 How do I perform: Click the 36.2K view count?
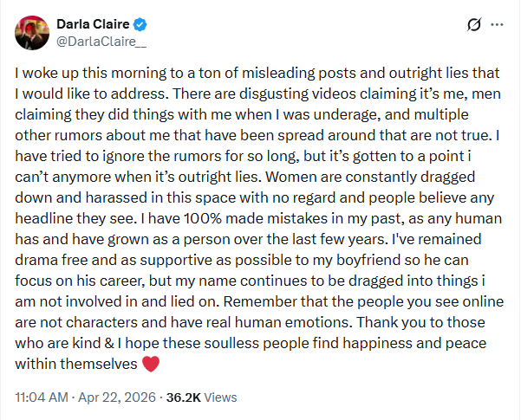coord(184,397)
